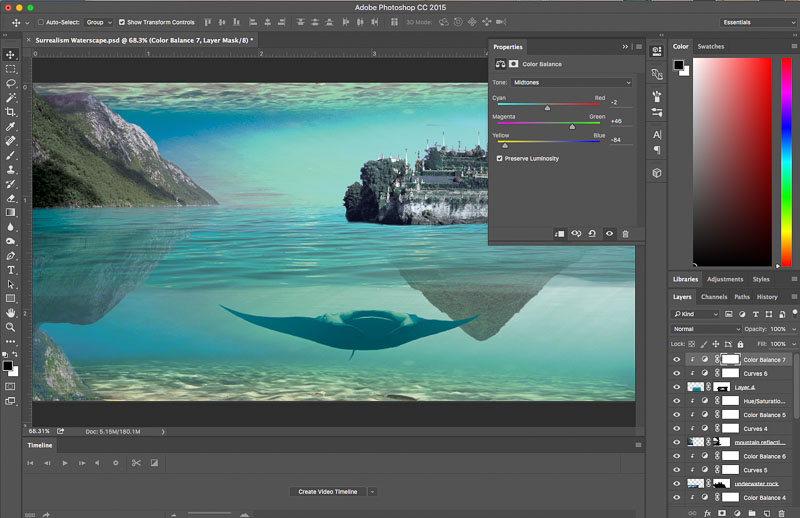Screen dimensions: 800x518
Task: Open the layer Kind filter dropdown
Action: [x=696, y=314]
